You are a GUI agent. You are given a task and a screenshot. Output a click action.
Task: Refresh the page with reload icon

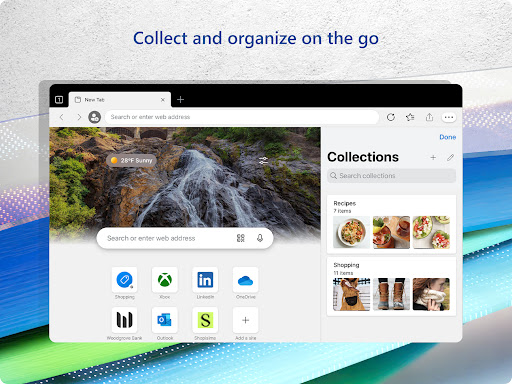point(391,117)
